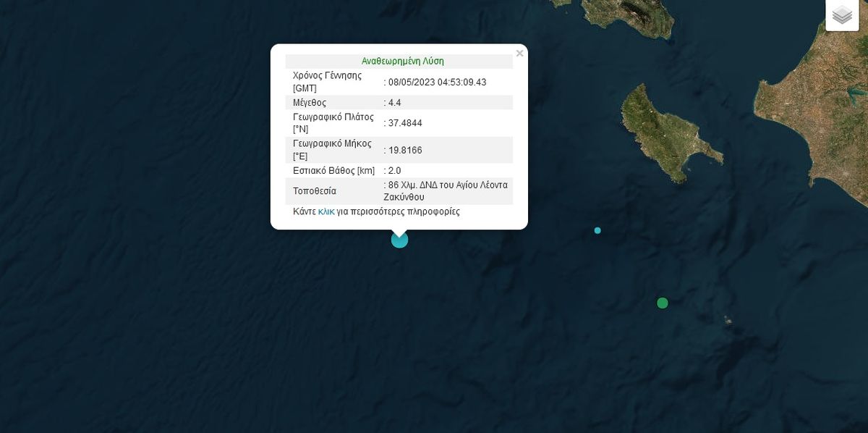
Task: Click the 'Αναθεωρημένη Λύση' popup header
Action: pyautogui.click(x=402, y=61)
